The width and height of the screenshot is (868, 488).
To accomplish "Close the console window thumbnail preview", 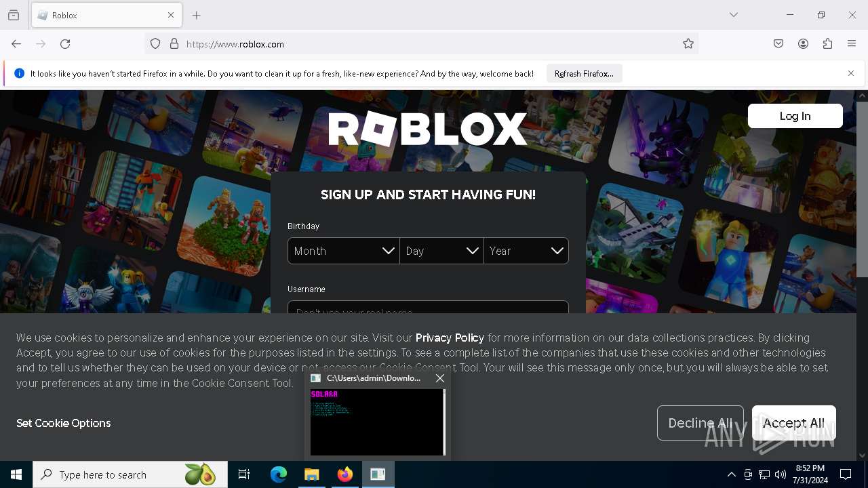I will click(x=440, y=378).
